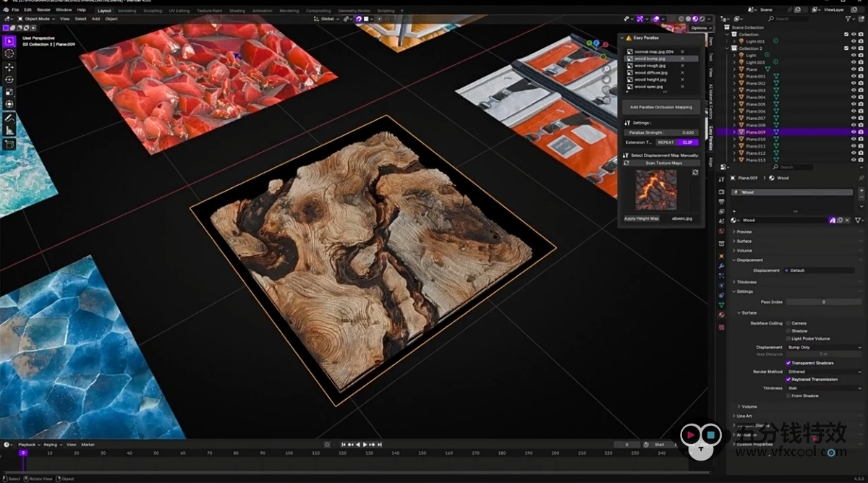
Task: Enable Backface Culling Camera checkbox
Action: [x=788, y=323]
